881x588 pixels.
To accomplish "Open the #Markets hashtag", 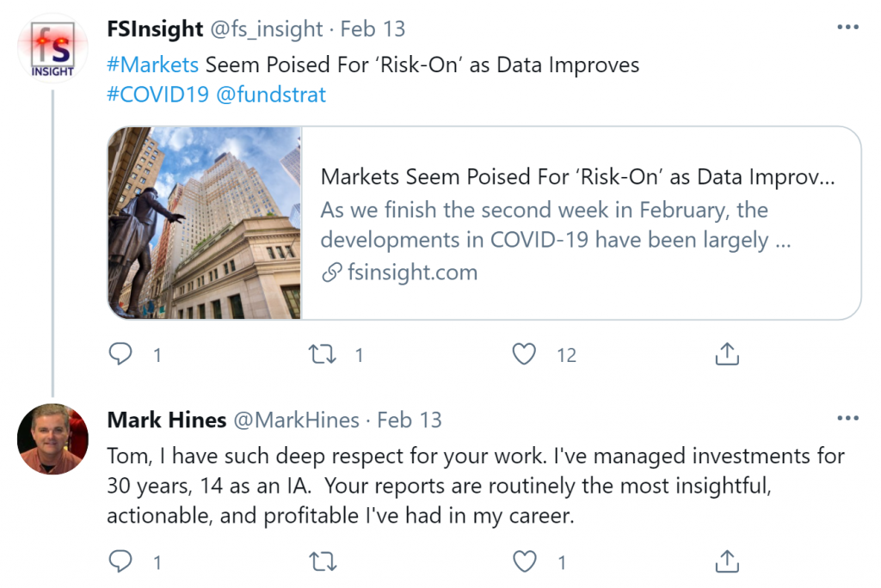I will [152, 64].
